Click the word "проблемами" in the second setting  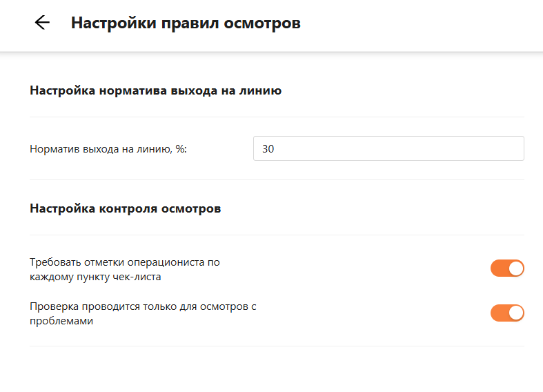[x=61, y=321]
